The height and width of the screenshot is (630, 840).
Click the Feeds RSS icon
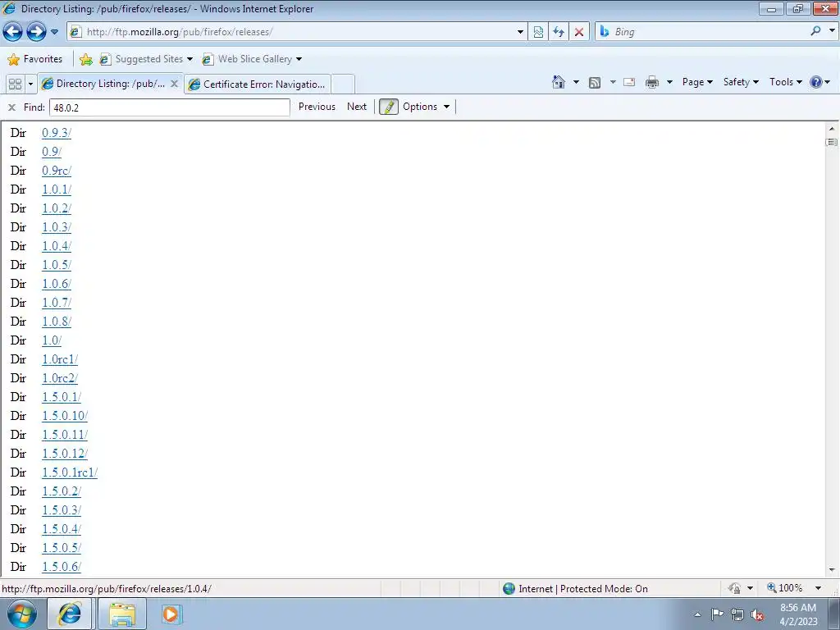(x=595, y=82)
